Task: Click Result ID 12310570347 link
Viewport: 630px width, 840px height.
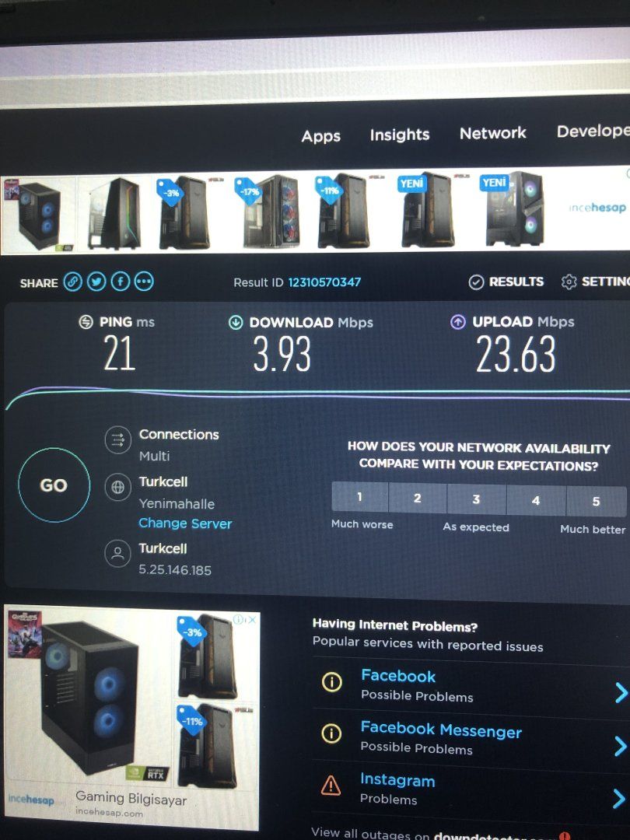Action: tap(324, 282)
